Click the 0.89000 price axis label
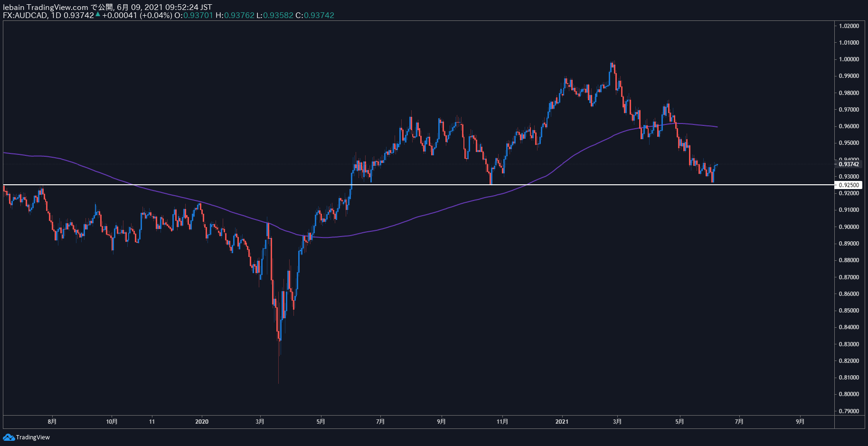 (849, 244)
